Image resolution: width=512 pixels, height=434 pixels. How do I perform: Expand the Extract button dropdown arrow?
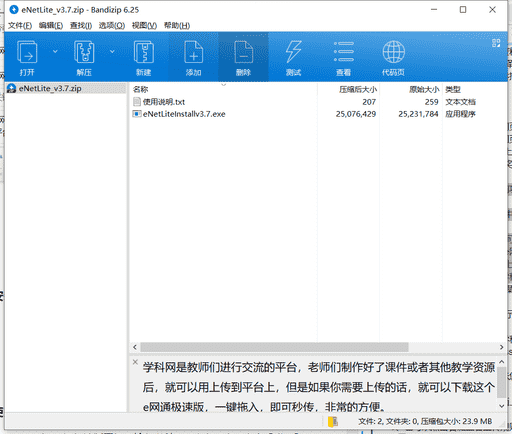coord(112,51)
